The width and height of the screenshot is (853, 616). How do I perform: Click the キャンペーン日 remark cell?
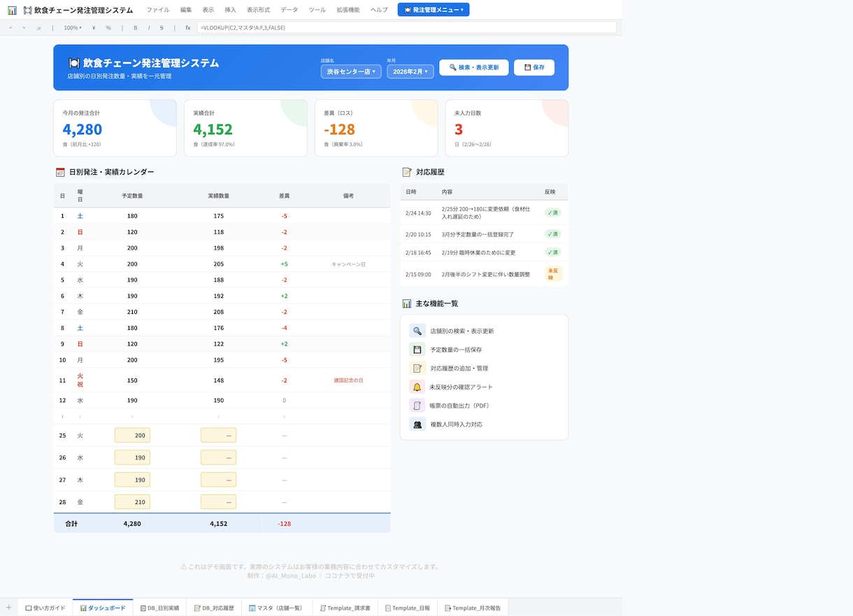(348, 264)
